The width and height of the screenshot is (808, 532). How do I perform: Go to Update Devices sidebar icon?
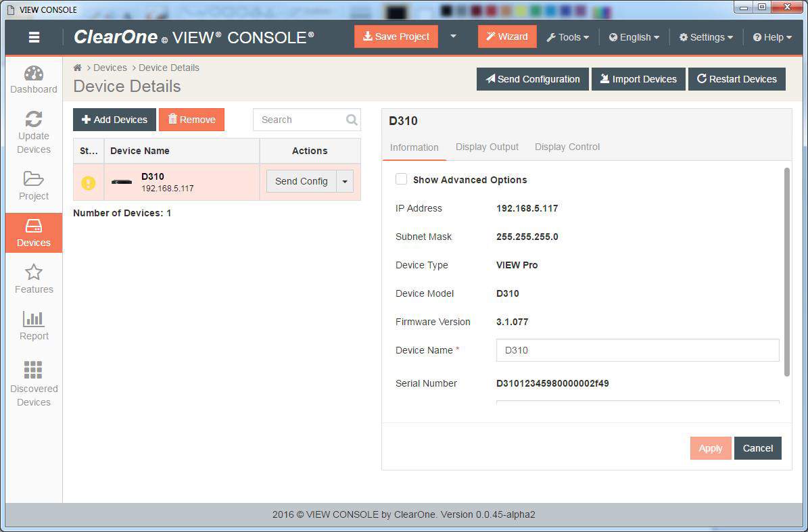[34, 120]
